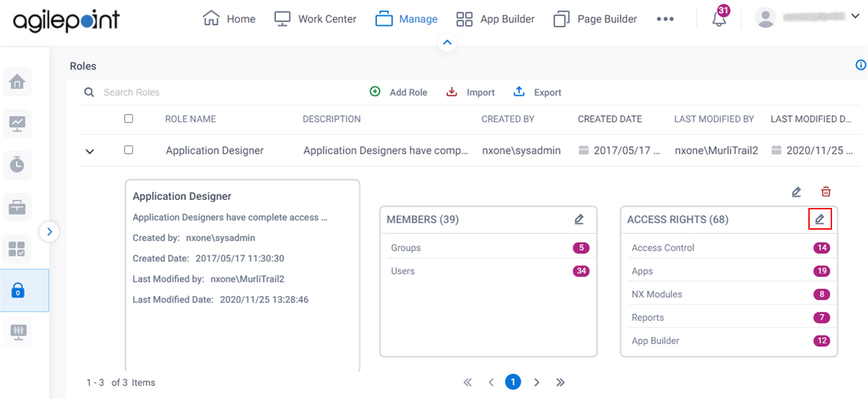868x399 pixels.
Task: Edit Members with pencil icon
Action: click(x=579, y=219)
